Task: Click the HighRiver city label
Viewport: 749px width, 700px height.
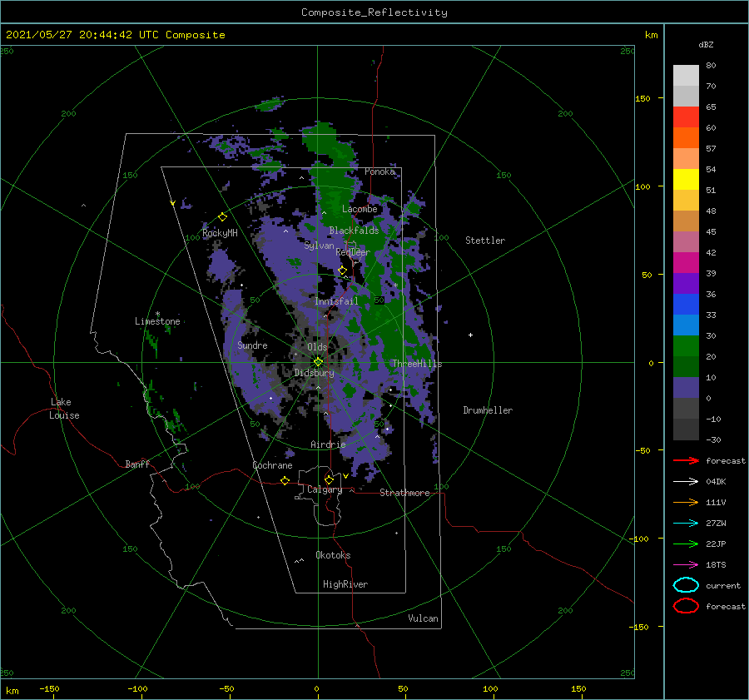Action: point(345,584)
